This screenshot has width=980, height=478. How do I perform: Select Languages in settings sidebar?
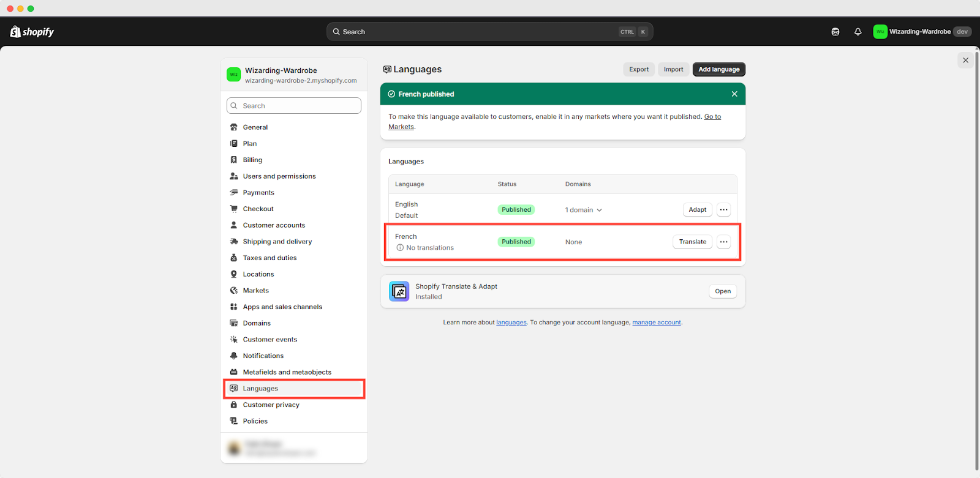294,389
